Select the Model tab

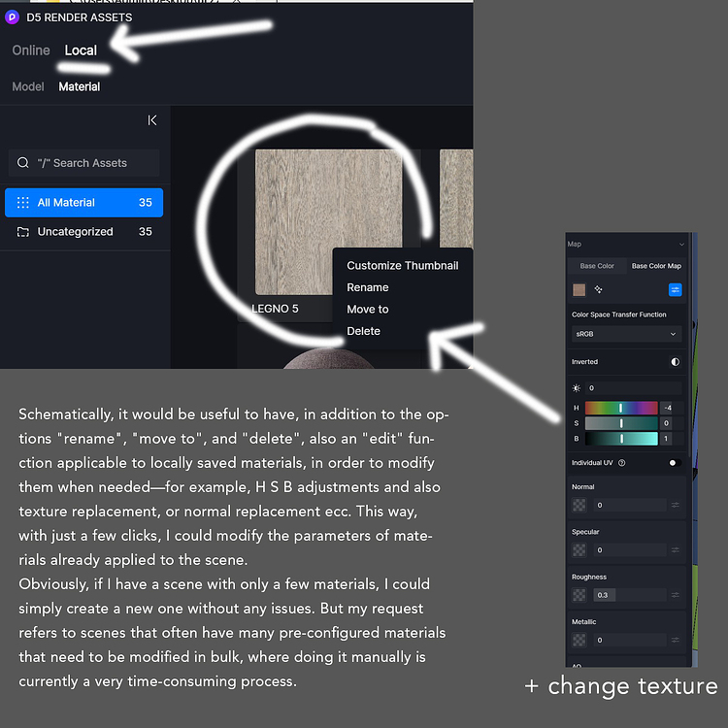coord(28,86)
